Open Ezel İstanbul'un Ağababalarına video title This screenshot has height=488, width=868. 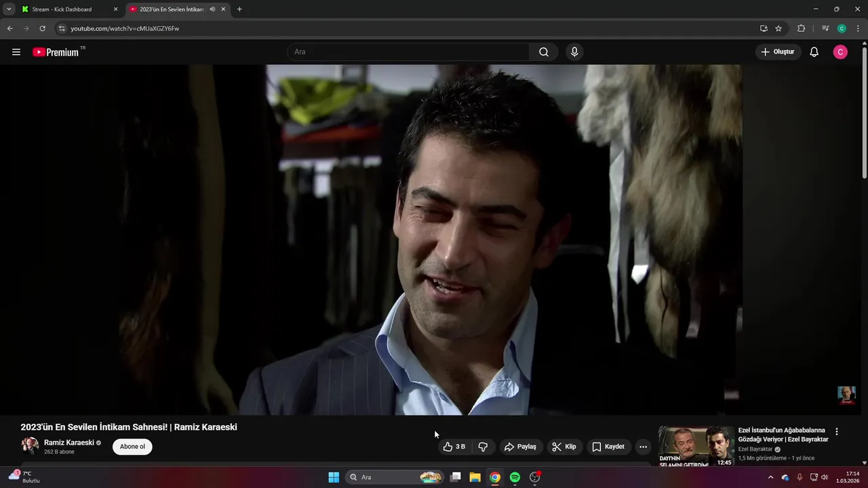pos(783,434)
